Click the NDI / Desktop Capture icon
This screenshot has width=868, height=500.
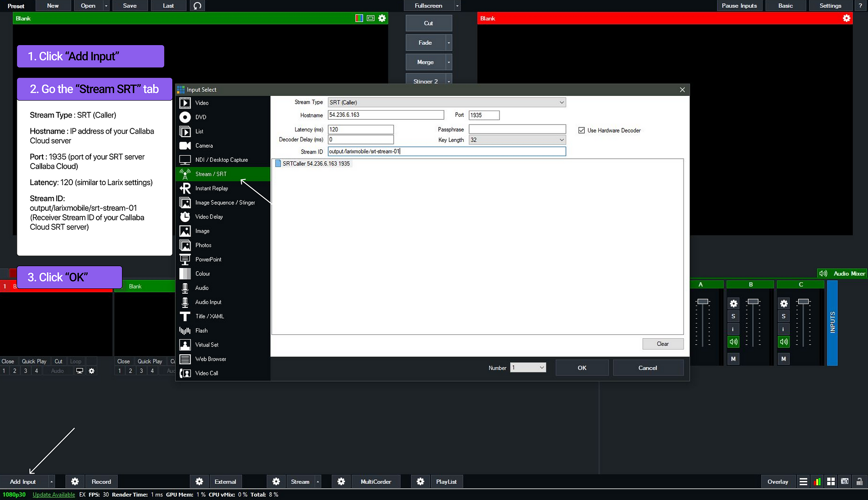click(185, 159)
